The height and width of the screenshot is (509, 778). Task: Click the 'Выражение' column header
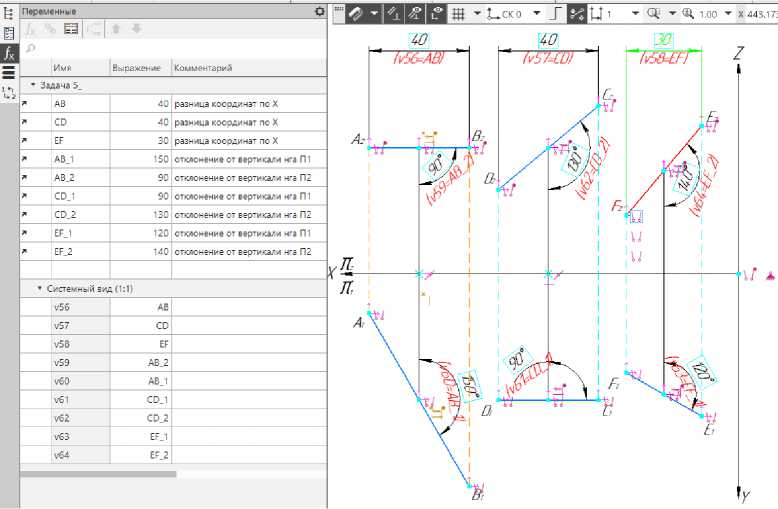tap(138, 68)
